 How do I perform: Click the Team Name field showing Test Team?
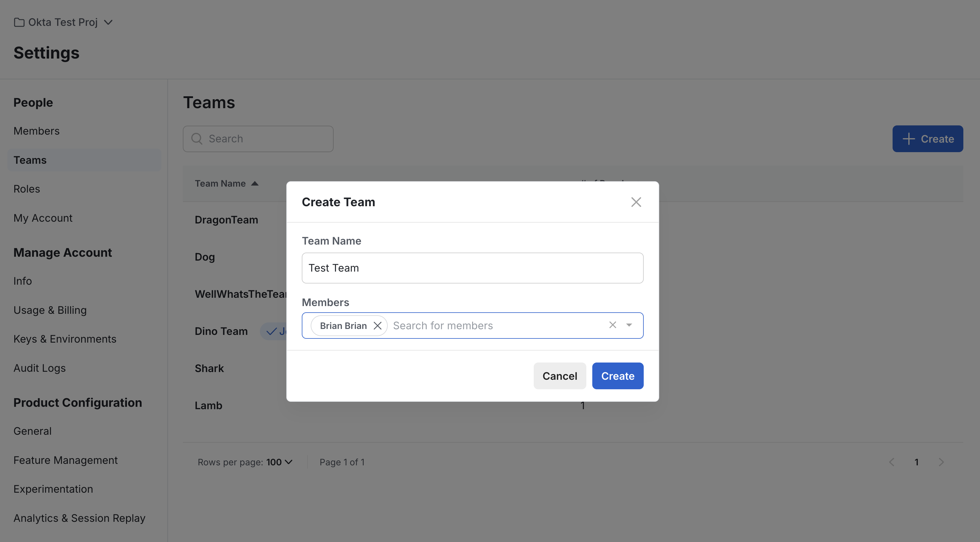tap(472, 267)
